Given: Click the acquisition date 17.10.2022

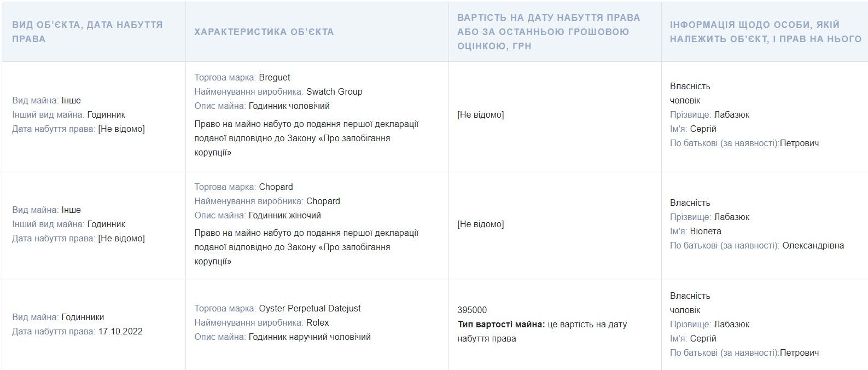Looking at the screenshot, I should pyautogui.click(x=120, y=331).
